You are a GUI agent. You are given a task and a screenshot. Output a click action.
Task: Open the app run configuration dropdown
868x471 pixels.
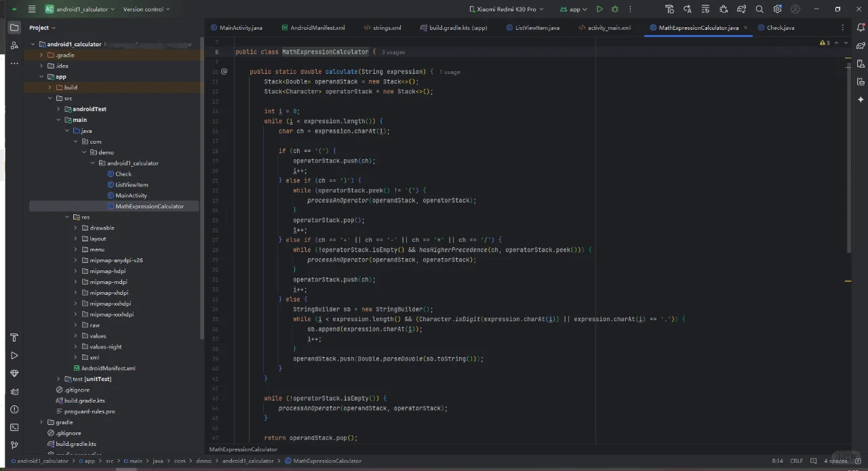pyautogui.click(x=574, y=9)
